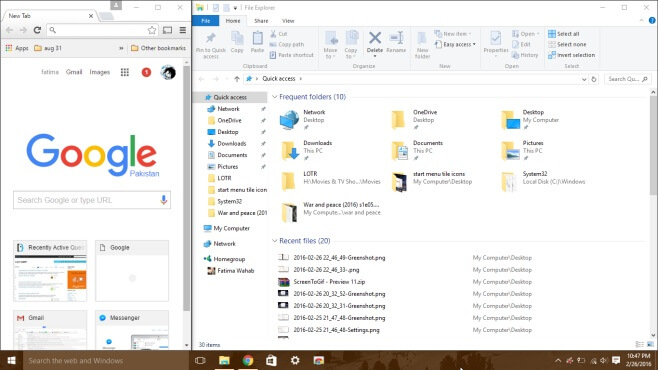Open the Gmail link on Google page
658x370 pixels.
(74, 72)
